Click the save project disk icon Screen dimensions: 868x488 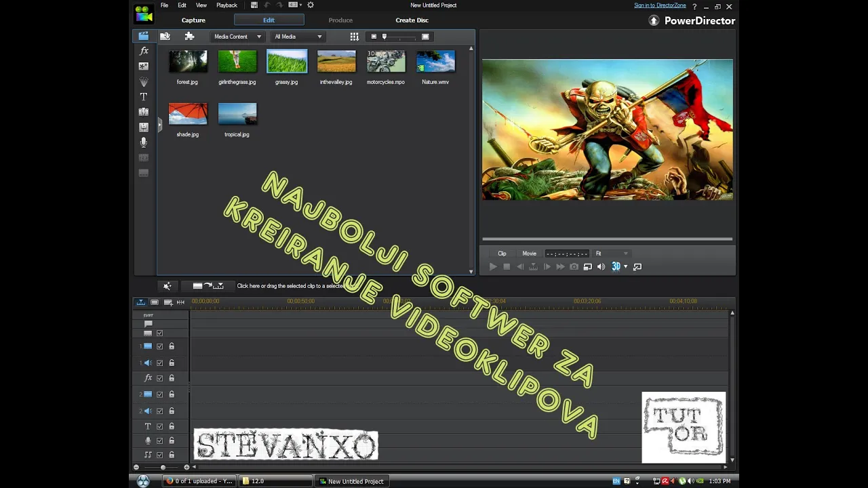click(254, 5)
